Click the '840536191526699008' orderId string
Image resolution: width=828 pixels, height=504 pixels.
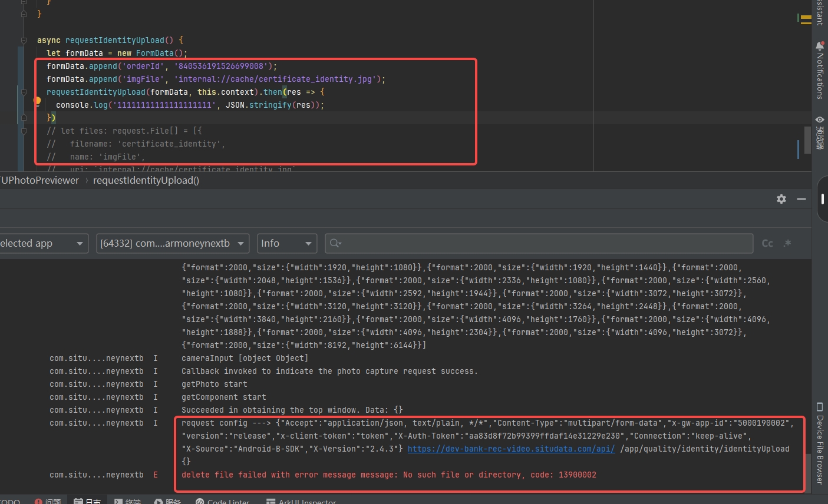point(221,66)
